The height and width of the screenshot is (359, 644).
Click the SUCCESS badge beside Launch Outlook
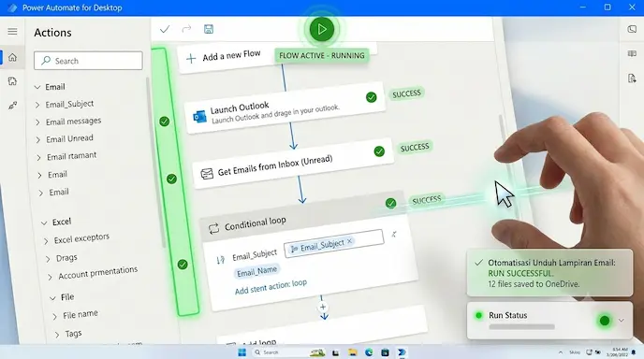coord(406,93)
